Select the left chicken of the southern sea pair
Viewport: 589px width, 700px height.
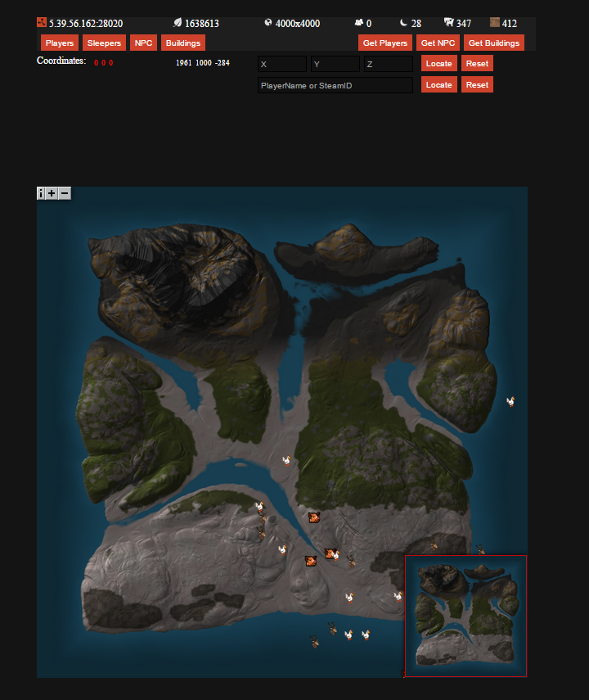[x=348, y=635]
